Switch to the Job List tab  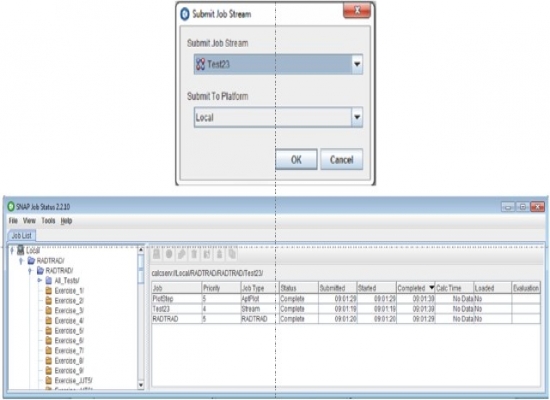point(21,235)
